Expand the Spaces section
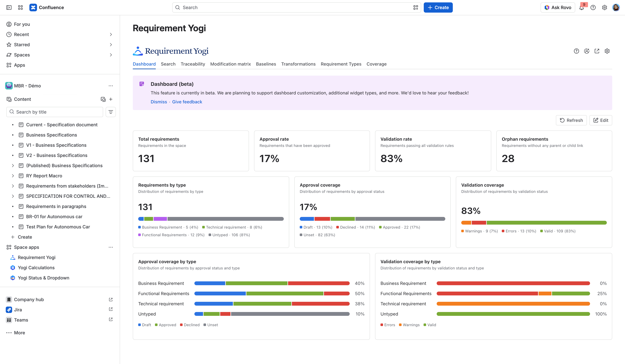This screenshot has width=625, height=364. [111, 55]
